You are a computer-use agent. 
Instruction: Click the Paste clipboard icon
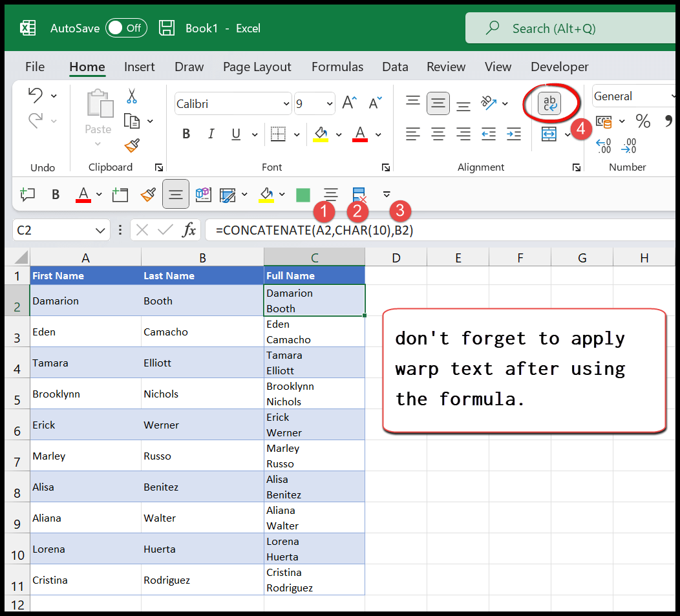pos(100,104)
